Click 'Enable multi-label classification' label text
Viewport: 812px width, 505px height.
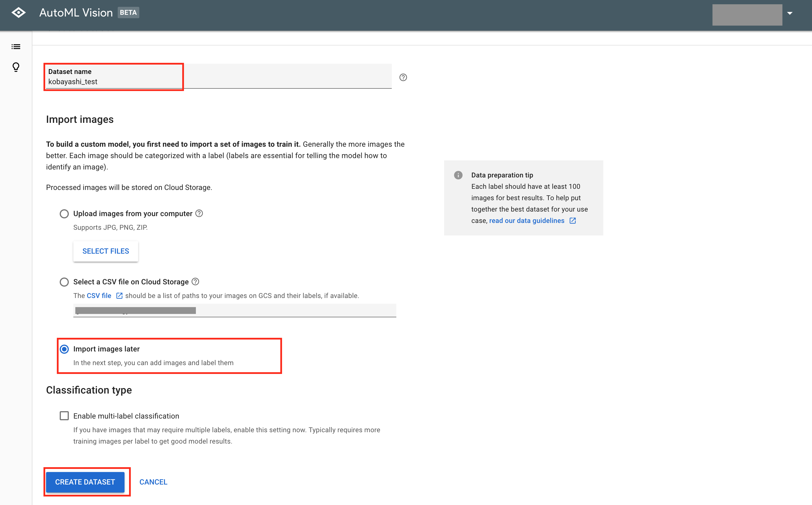coord(126,416)
